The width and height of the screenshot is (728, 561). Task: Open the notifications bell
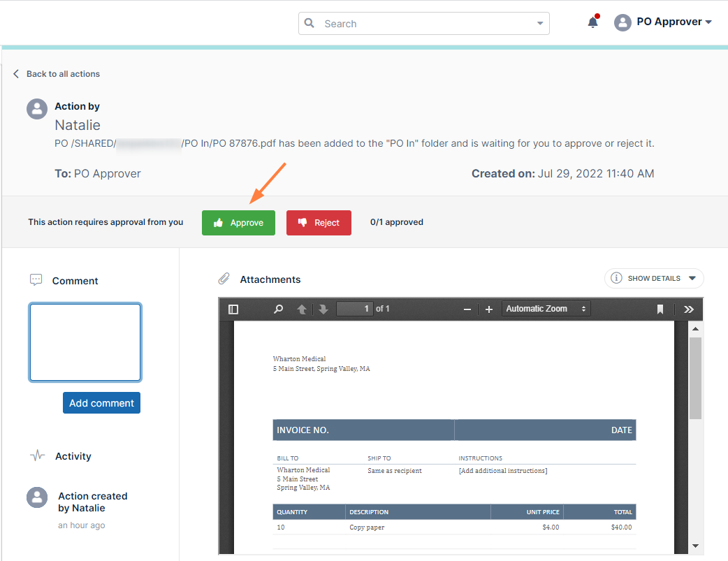(592, 22)
